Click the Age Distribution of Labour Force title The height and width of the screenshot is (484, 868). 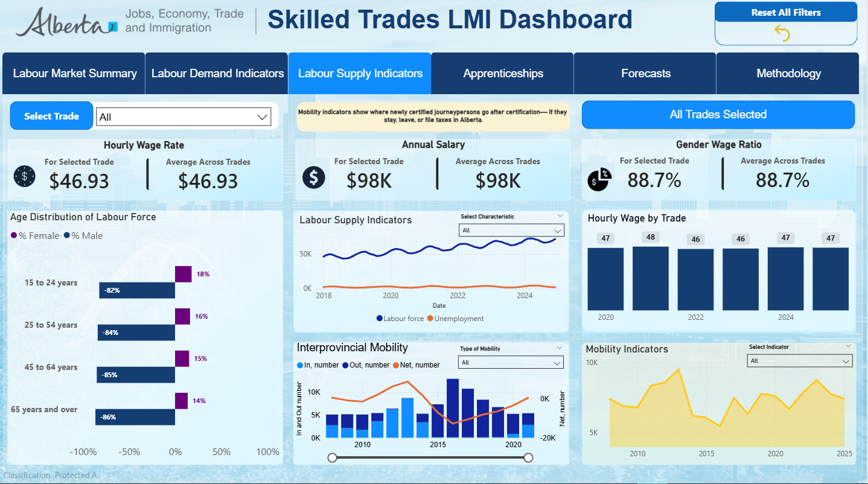pyautogui.click(x=83, y=217)
